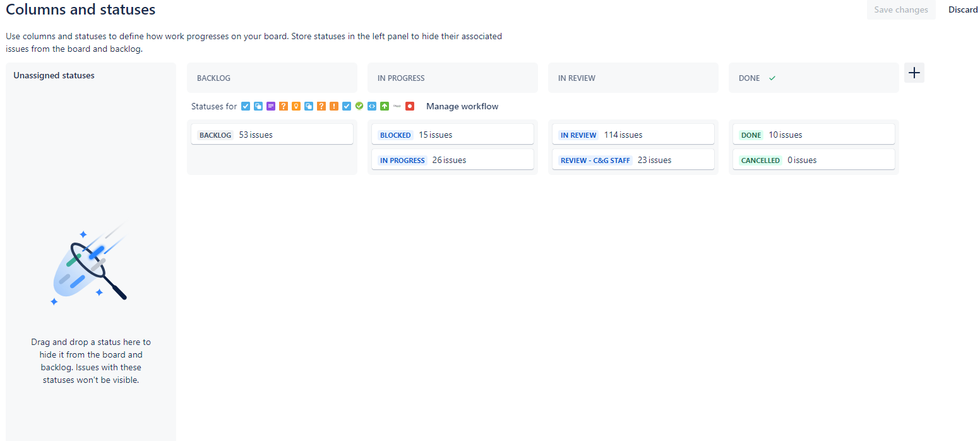This screenshot has width=980, height=441.
Task: Select the BLOCKED status card
Action: click(x=453, y=135)
